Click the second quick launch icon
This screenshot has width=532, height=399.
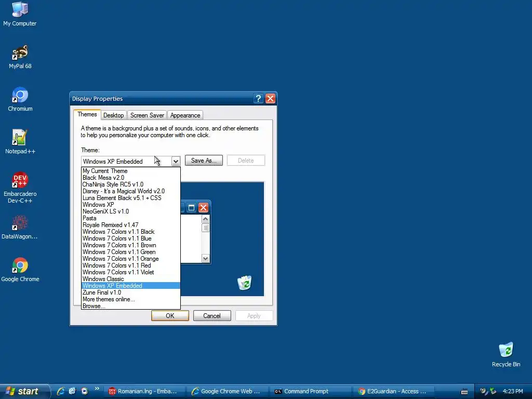(x=72, y=391)
